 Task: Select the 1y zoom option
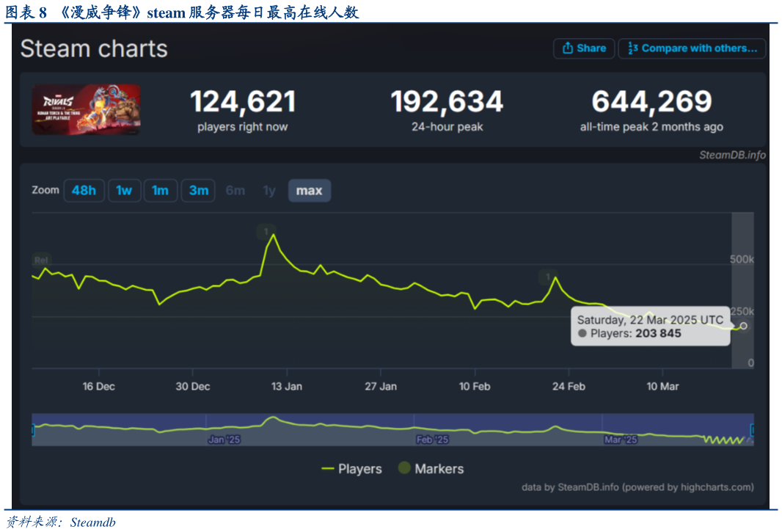pos(269,191)
